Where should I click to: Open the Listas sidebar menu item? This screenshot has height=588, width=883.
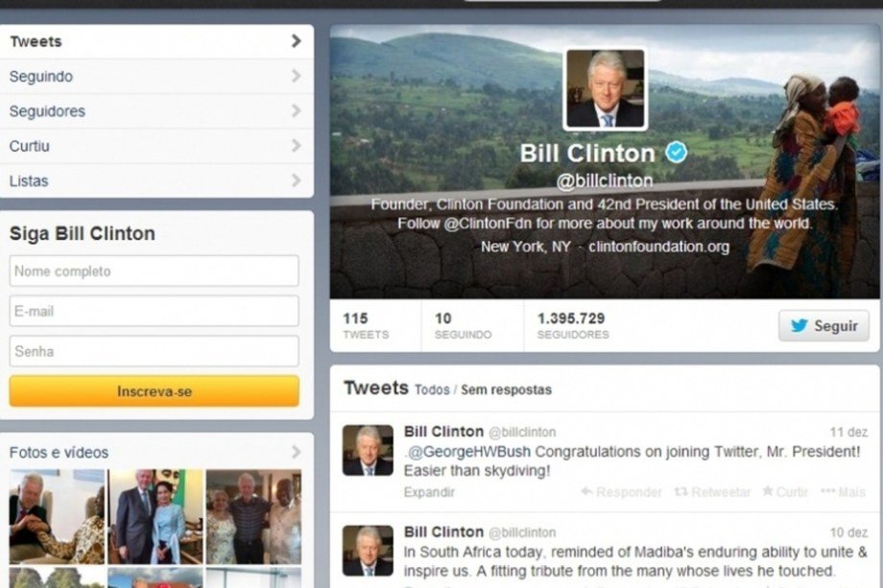click(156, 180)
